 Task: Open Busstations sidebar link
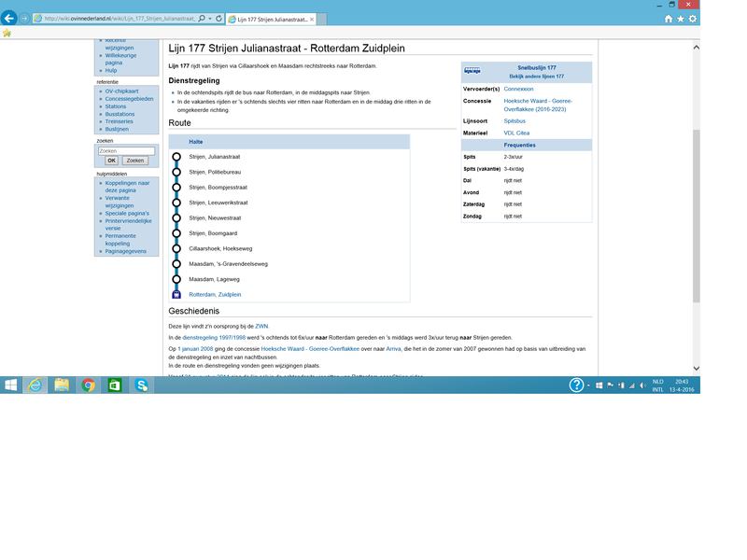pyautogui.click(x=120, y=114)
